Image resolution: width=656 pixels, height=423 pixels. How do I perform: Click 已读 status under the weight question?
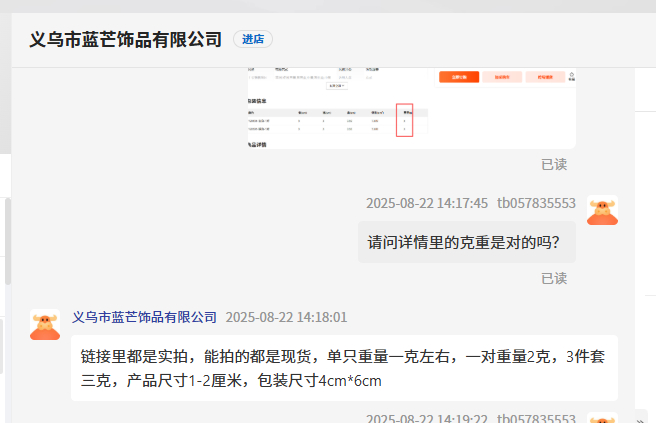coord(554,278)
